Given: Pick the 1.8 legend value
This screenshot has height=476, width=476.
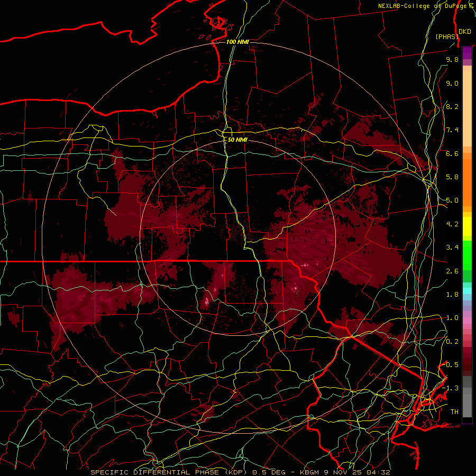Looking at the screenshot, I should click(452, 295).
